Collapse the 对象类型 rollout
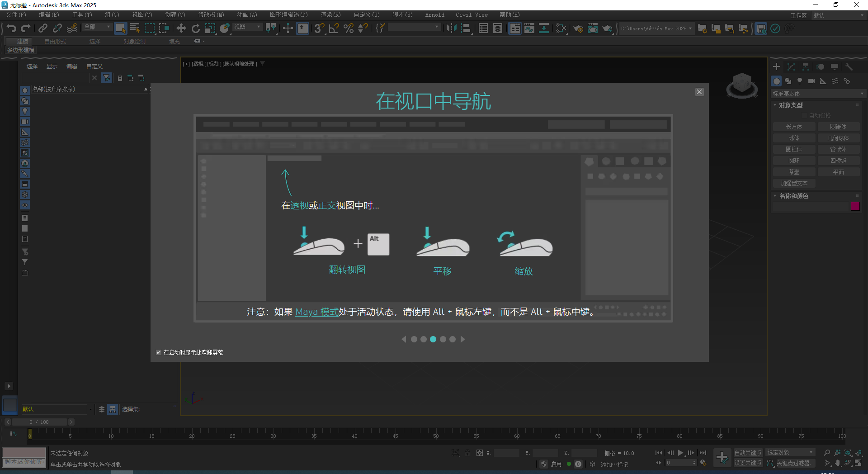The height and width of the screenshot is (474, 868). (790, 105)
